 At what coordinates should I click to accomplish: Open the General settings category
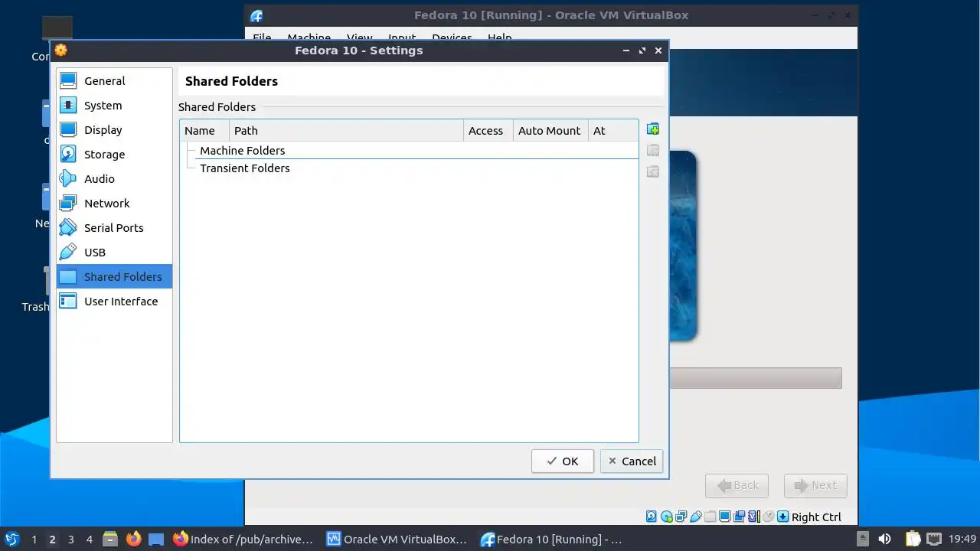(x=115, y=81)
